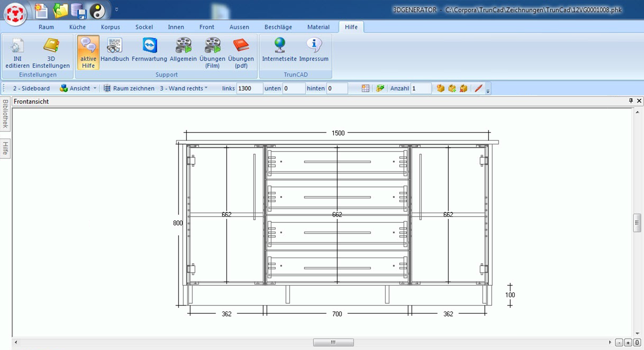Pin the Frontansicht panel
Image resolution: width=644 pixels, height=350 pixels.
pyautogui.click(x=631, y=101)
